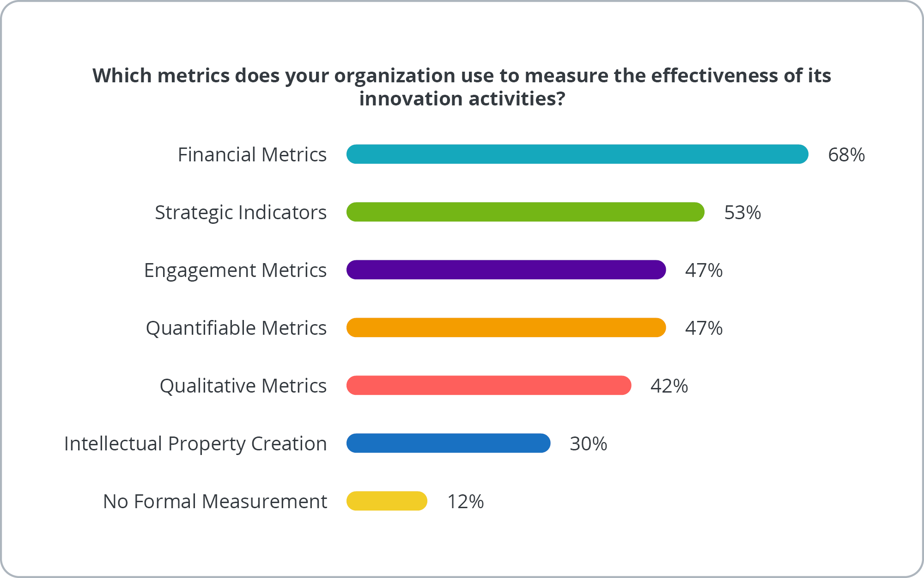Click the 68% value label
The width and height of the screenshot is (924, 578).
[x=846, y=154]
